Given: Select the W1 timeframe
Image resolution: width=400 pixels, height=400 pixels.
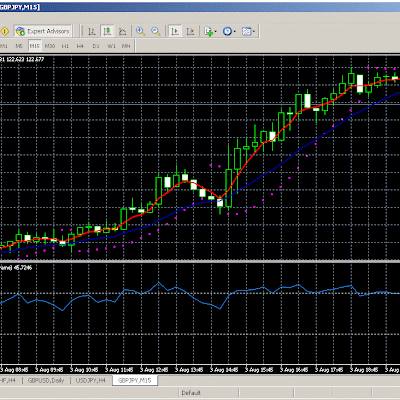Looking at the screenshot, I should click(x=111, y=46).
